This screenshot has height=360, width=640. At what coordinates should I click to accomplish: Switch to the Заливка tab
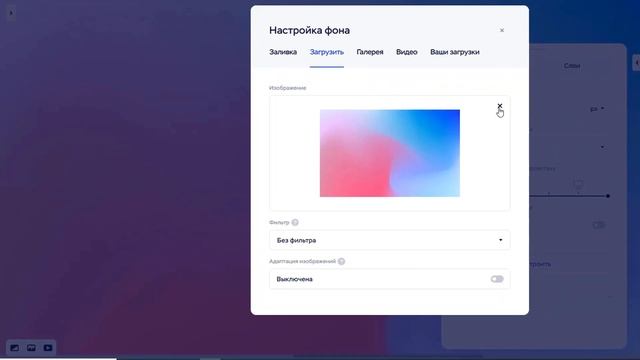[x=283, y=52]
